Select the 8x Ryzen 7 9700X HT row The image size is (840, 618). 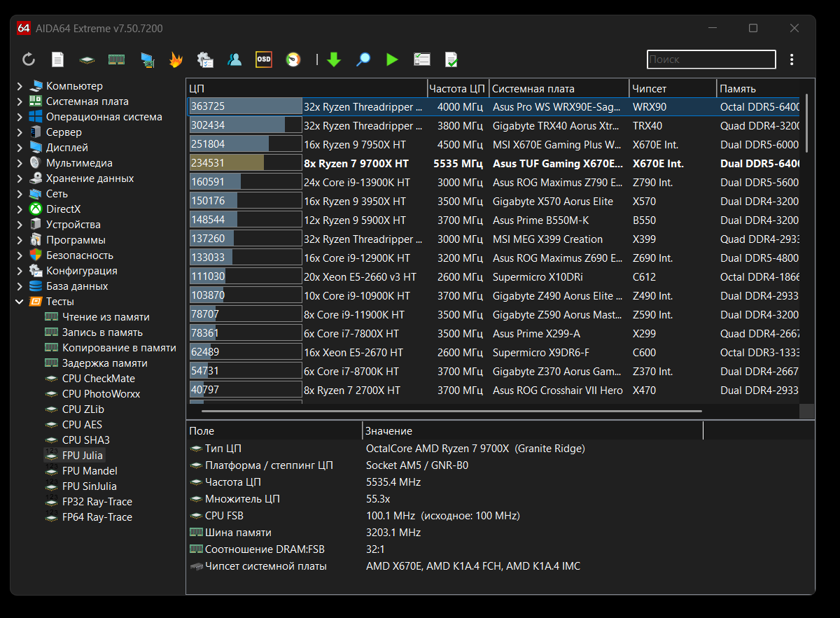(493, 164)
